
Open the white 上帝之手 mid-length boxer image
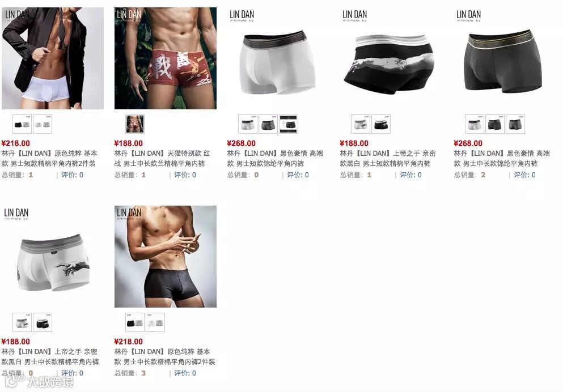53,257
